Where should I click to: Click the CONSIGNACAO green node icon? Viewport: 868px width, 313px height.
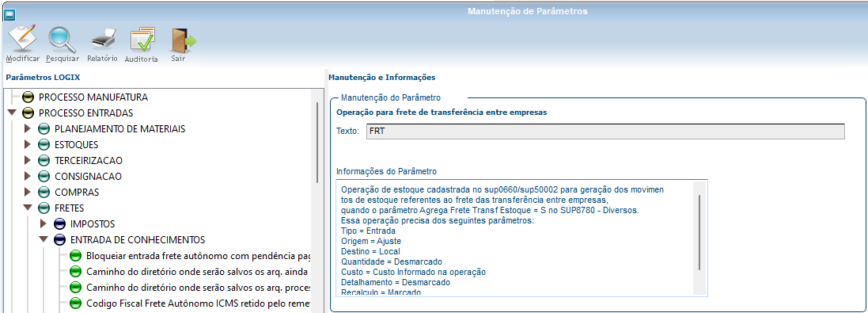pos(44,177)
